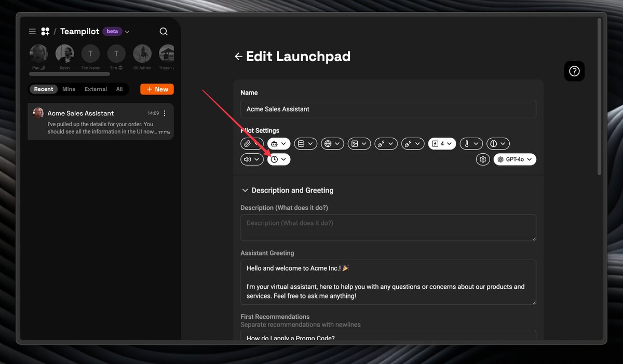
Task: Select the Tristan avatar
Action: pyautogui.click(x=167, y=53)
